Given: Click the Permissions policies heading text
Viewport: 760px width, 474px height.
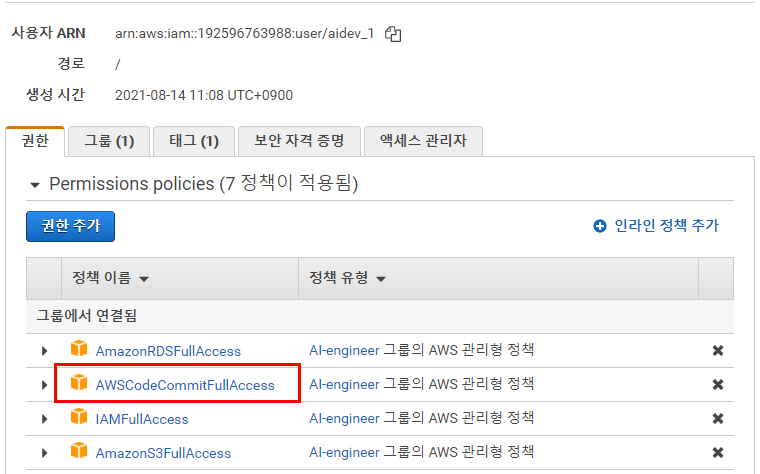Looking at the screenshot, I should tap(204, 184).
